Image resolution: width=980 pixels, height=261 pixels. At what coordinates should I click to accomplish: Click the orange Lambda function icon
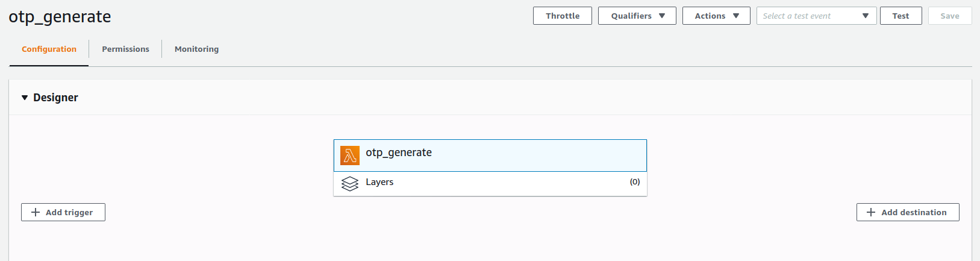click(350, 156)
